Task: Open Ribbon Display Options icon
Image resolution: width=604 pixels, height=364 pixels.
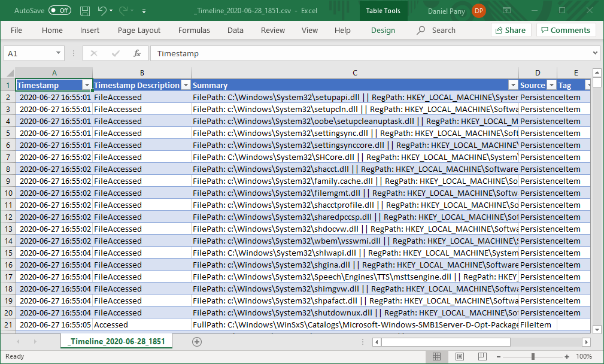Action: (506, 10)
